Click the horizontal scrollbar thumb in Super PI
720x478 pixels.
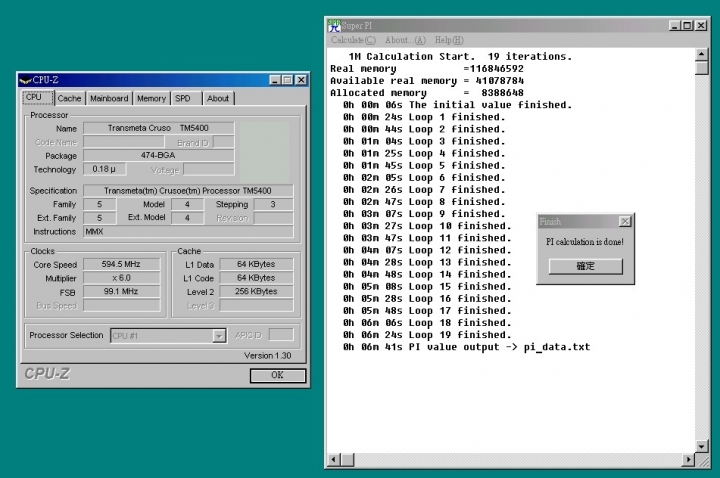tap(348, 459)
